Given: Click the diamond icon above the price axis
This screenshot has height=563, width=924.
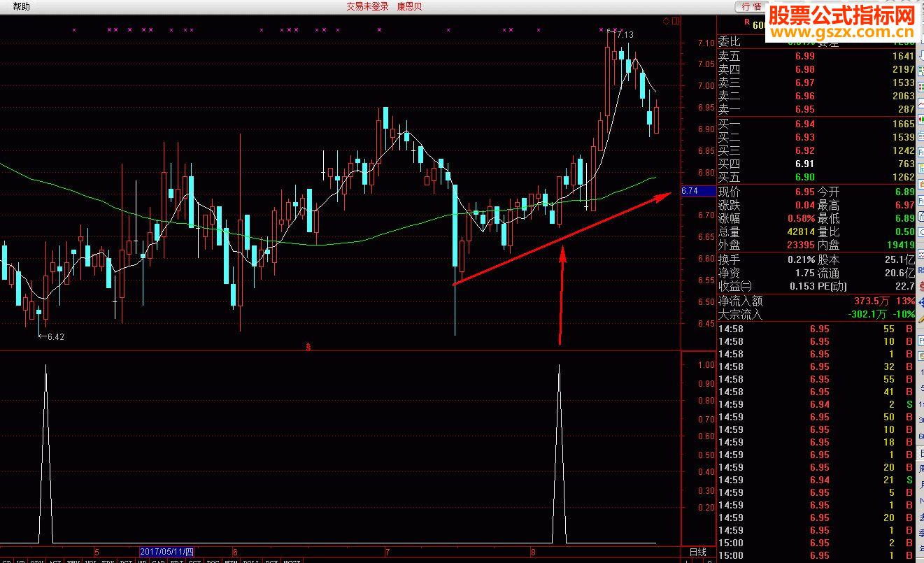Looking at the screenshot, I should coord(667,21).
